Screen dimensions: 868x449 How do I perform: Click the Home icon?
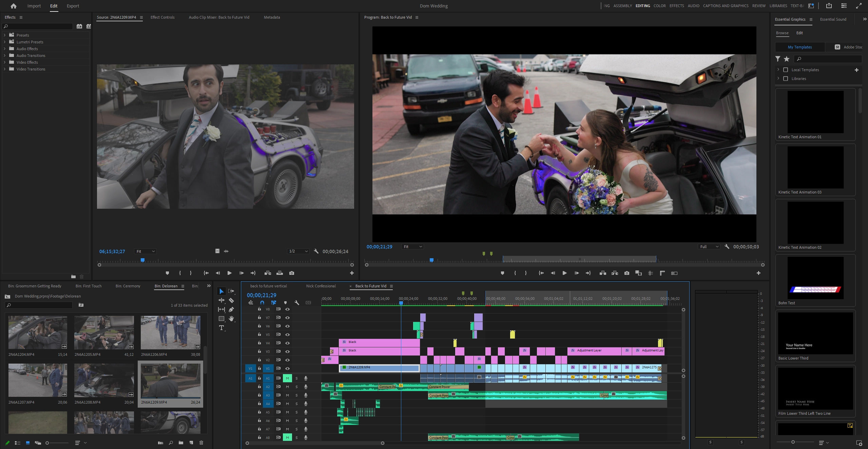pyautogui.click(x=14, y=6)
